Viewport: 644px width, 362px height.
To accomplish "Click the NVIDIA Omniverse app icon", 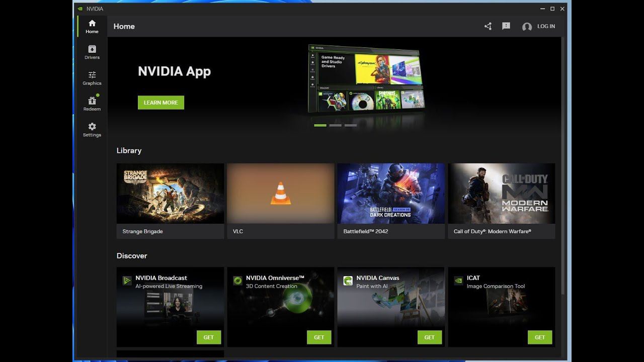I will (x=237, y=281).
